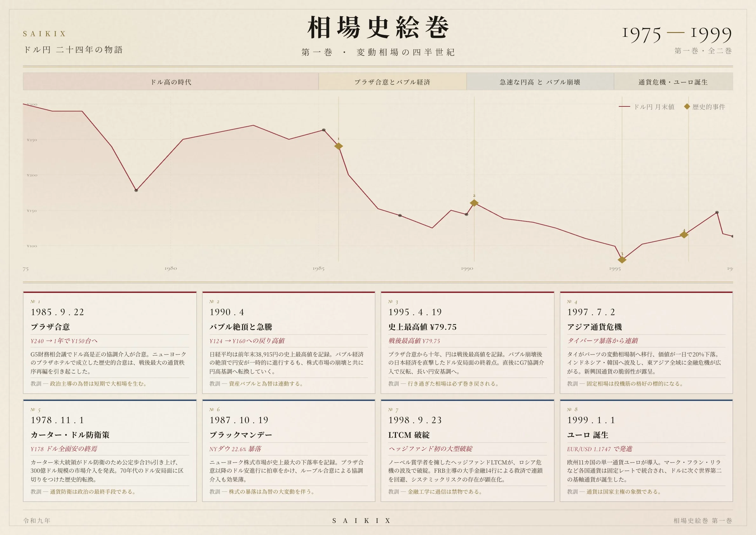Viewport: 756px width, 535px height.
Task: Click the SAIKIX logo in the header
Action: click(x=45, y=34)
